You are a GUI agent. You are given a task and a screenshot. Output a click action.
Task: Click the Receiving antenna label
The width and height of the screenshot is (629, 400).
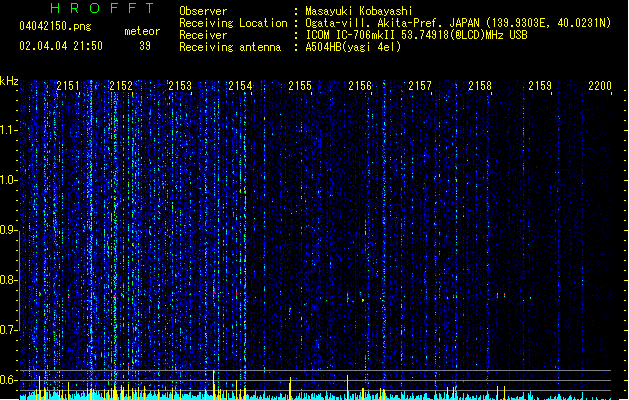(230, 47)
